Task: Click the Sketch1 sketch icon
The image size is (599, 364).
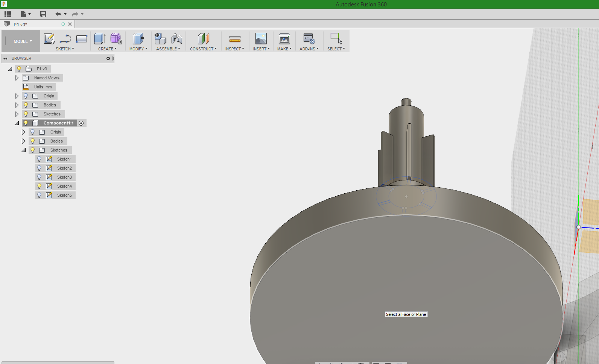Action: tap(49, 159)
